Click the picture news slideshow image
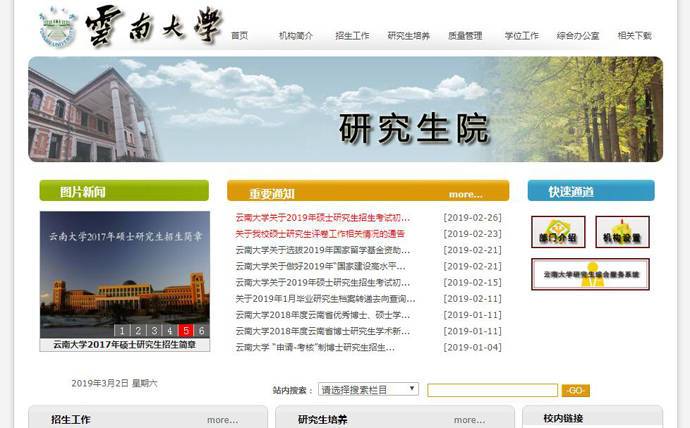 (x=125, y=274)
